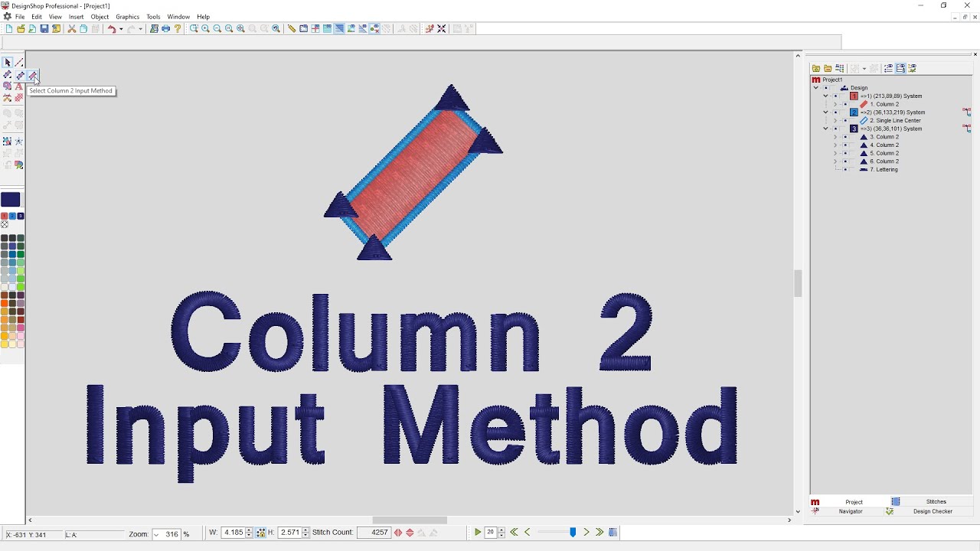980x551 pixels.
Task: Toggle visibility dot for Design row
Action: (x=826, y=88)
